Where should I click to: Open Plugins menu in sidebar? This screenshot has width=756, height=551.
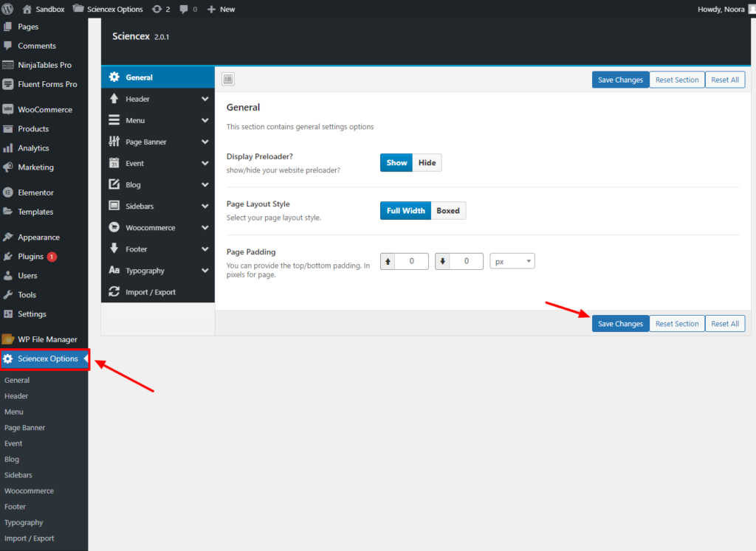pos(31,257)
